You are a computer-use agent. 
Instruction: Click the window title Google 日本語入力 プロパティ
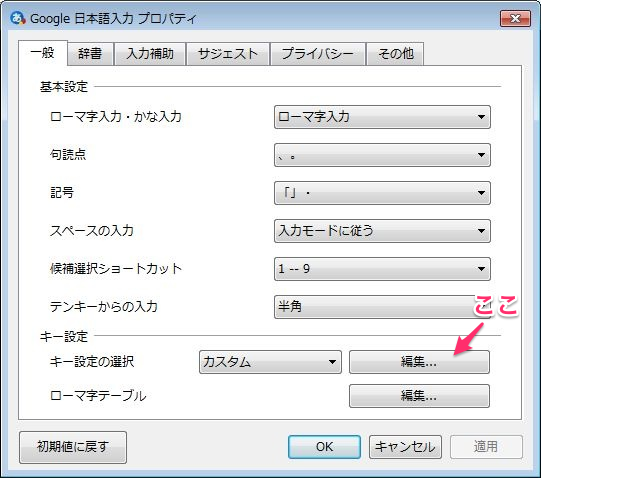pos(113,19)
